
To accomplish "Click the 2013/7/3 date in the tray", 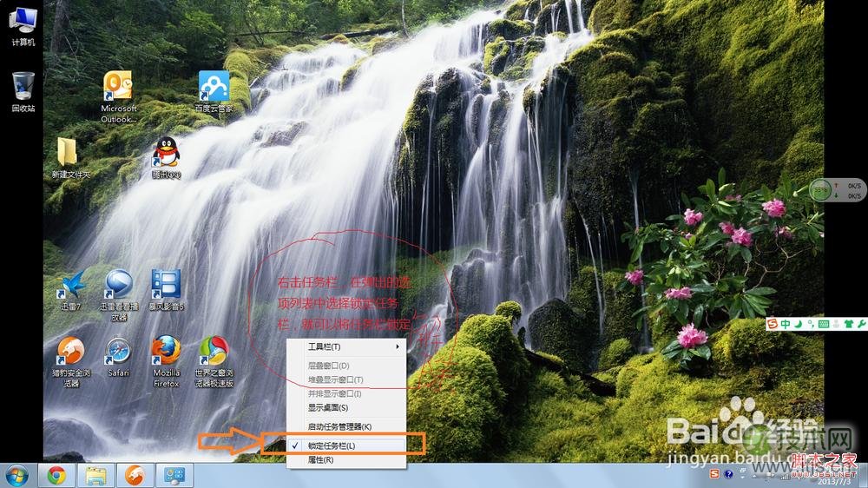I will [833, 482].
